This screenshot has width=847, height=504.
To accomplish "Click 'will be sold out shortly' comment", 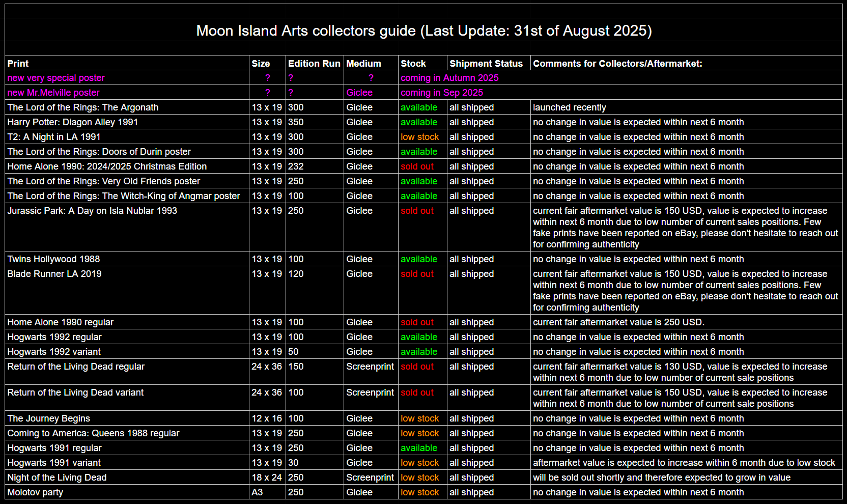I will [662, 478].
